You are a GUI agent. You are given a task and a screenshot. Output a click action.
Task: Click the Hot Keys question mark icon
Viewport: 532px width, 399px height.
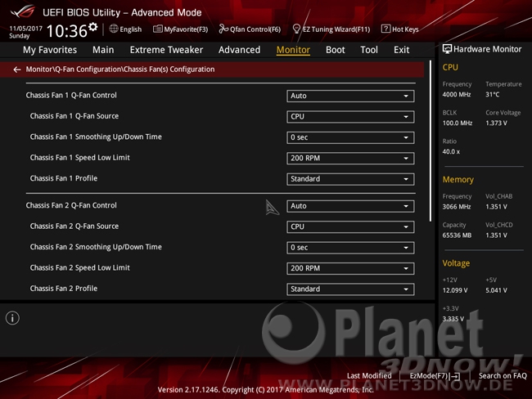tap(385, 29)
